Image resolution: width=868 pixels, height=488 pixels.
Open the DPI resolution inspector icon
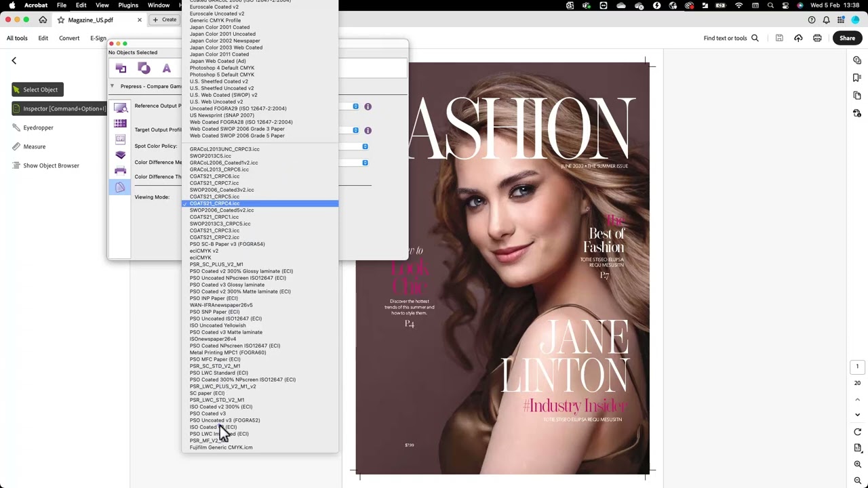tap(120, 139)
